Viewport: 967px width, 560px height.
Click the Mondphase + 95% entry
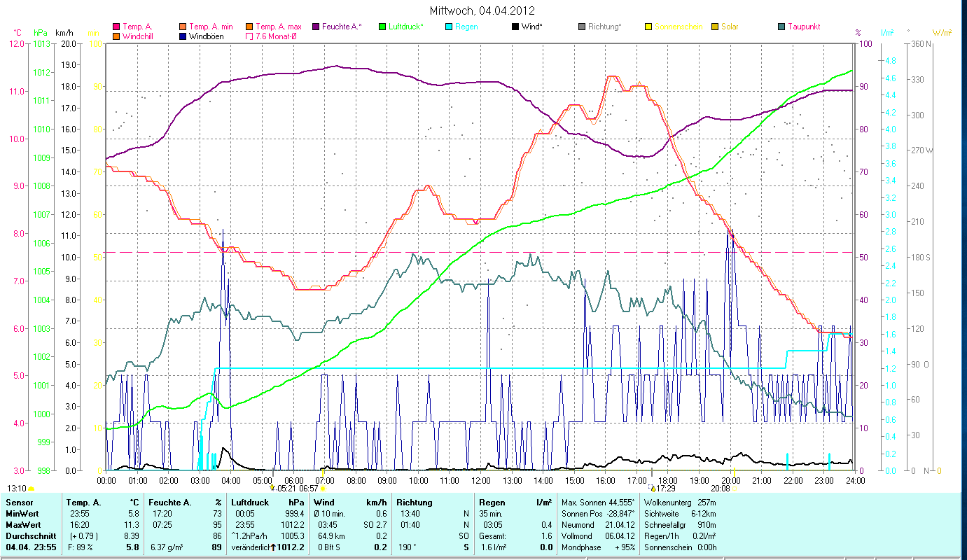(598, 547)
